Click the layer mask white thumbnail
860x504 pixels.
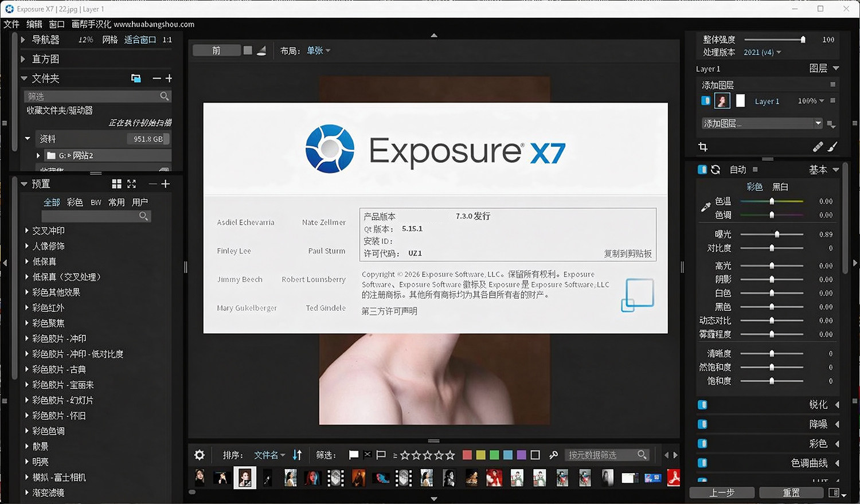click(740, 101)
